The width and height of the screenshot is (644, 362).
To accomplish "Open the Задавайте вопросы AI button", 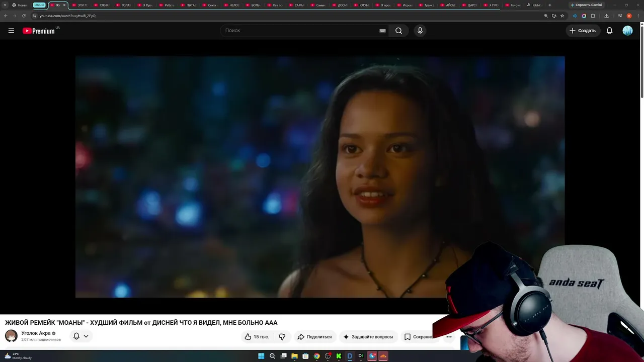I will click(368, 337).
